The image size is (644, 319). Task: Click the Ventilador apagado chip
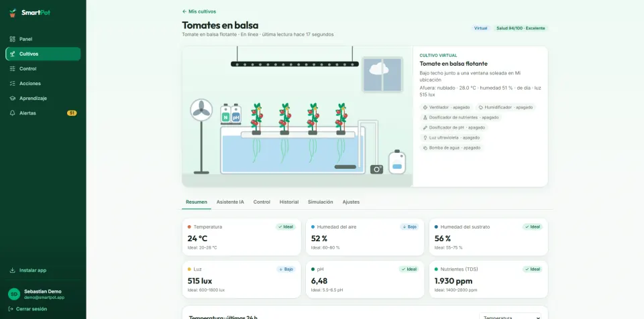pos(446,107)
